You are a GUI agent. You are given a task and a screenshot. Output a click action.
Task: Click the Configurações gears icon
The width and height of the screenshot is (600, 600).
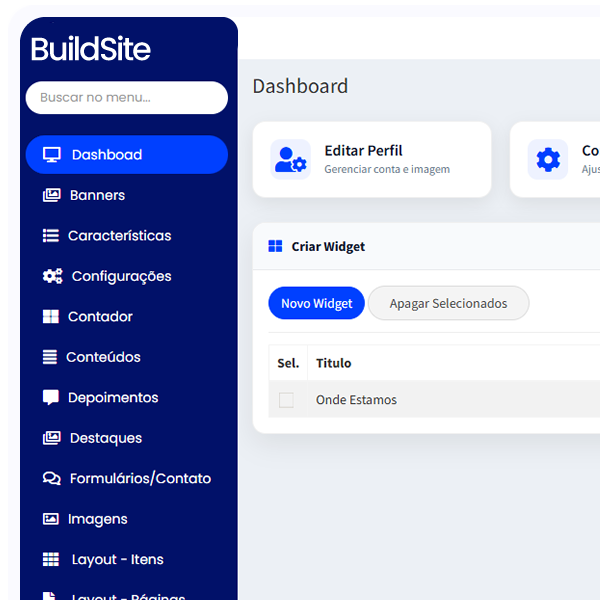coord(52,277)
